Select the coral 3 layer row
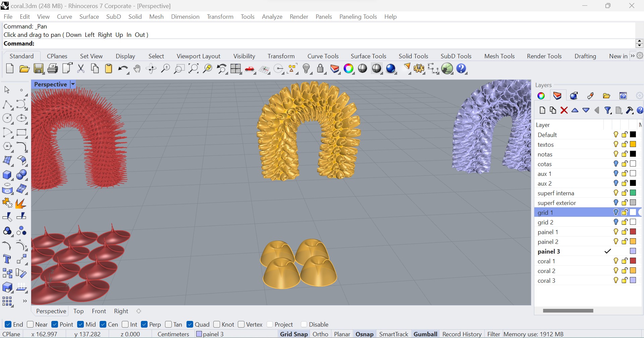The height and width of the screenshot is (338, 644). pos(588,280)
